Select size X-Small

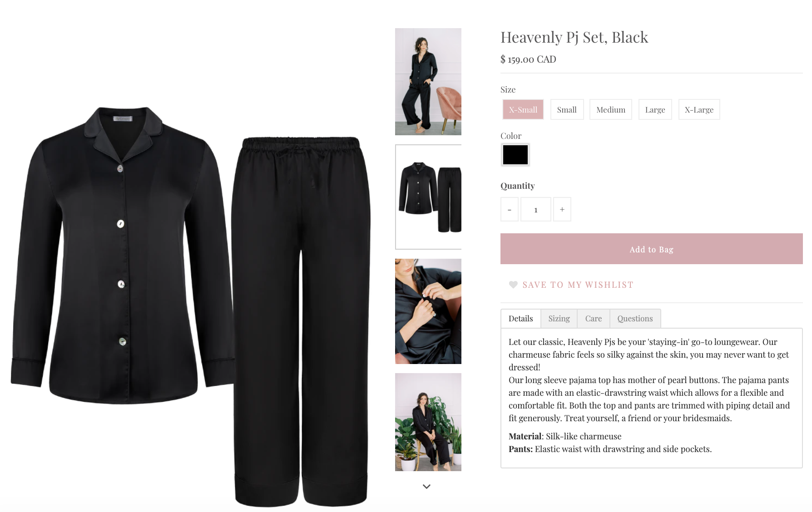click(x=523, y=109)
